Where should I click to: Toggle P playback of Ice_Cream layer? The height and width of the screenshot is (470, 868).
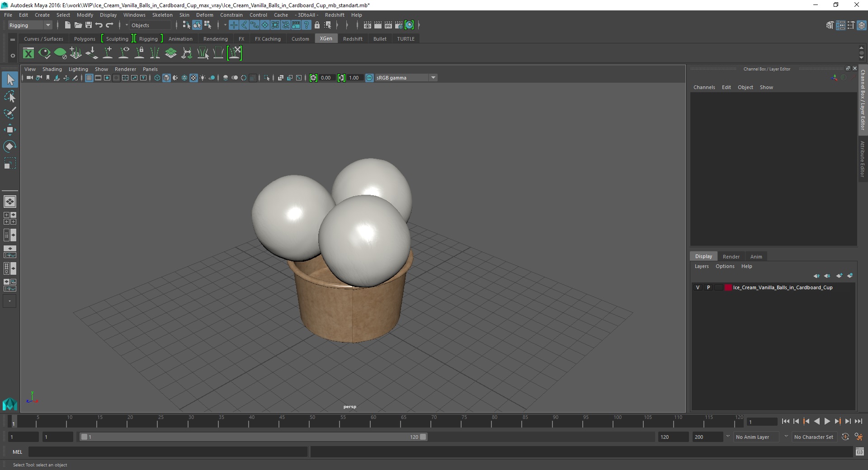tap(708, 287)
